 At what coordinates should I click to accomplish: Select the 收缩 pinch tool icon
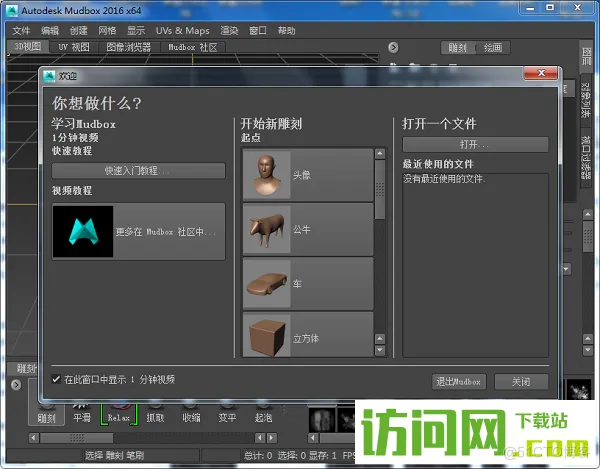[x=191, y=413]
